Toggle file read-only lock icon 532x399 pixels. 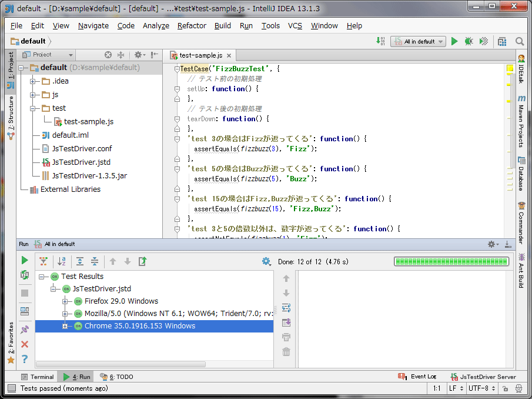click(x=505, y=388)
